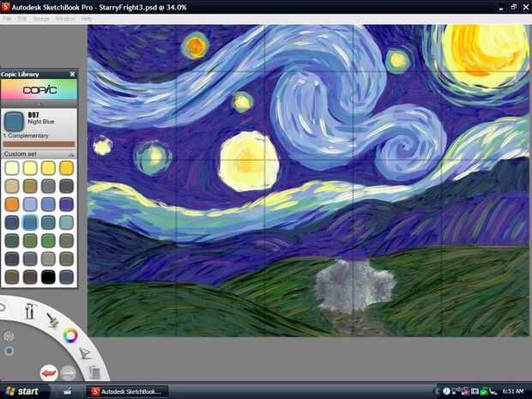This screenshot has height=399, width=532.
Task: Open the brush tools lagoon icon
Action: pyautogui.click(x=30, y=311)
